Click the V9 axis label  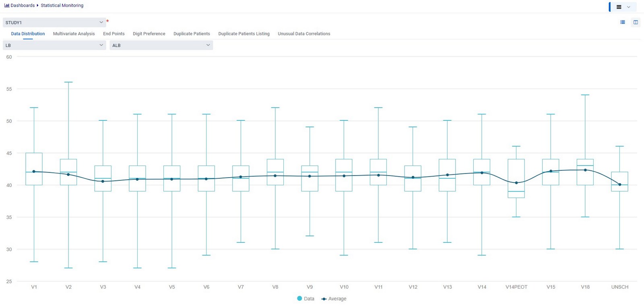pos(310,287)
